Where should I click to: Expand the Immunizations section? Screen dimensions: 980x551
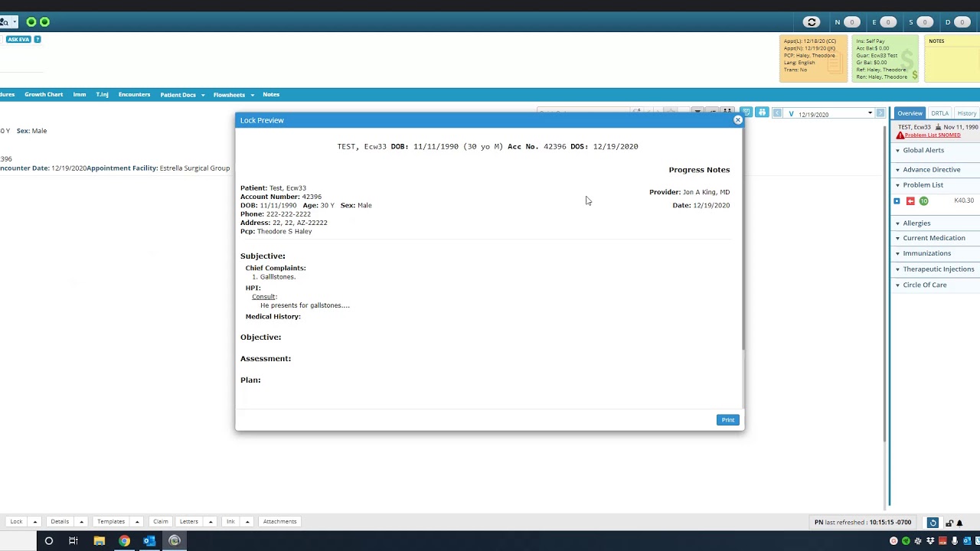click(897, 253)
